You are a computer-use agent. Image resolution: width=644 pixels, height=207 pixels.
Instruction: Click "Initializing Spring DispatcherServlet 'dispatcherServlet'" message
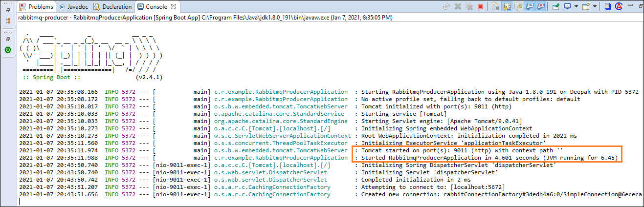[459, 165]
